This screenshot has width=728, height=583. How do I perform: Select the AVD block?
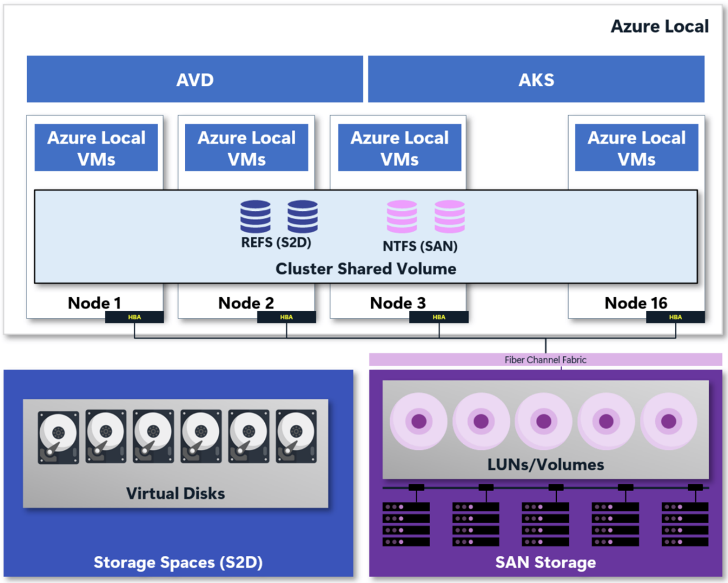coord(195,79)
